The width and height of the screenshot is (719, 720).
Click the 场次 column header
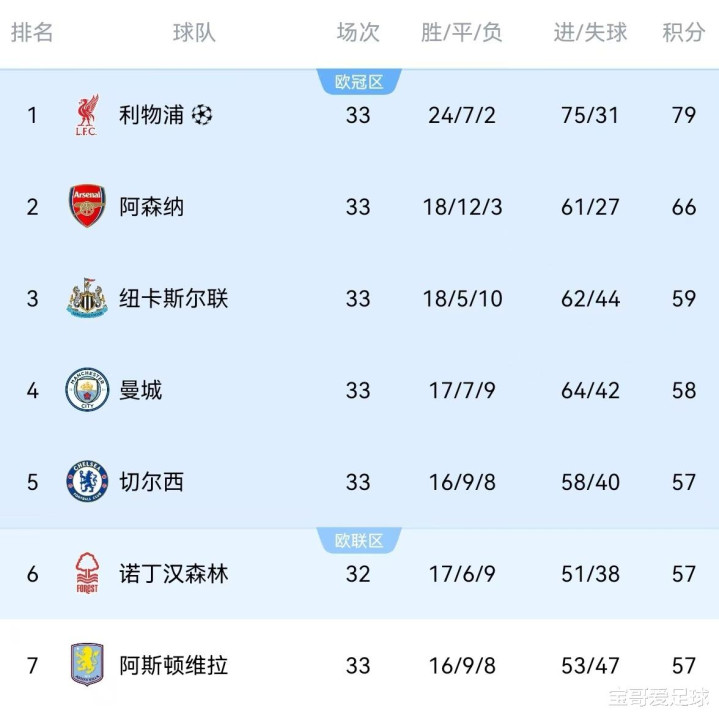click(x=358, y=33)
